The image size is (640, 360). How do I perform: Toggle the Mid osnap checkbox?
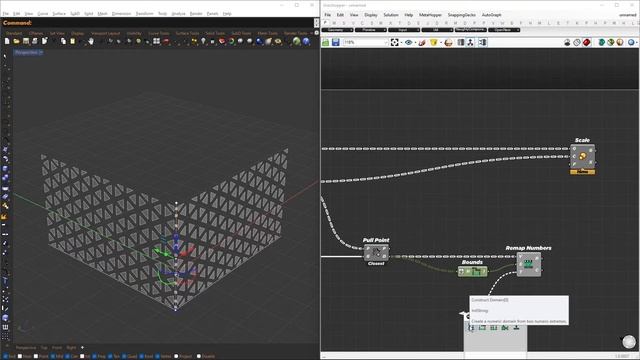[x=53, y=356]
